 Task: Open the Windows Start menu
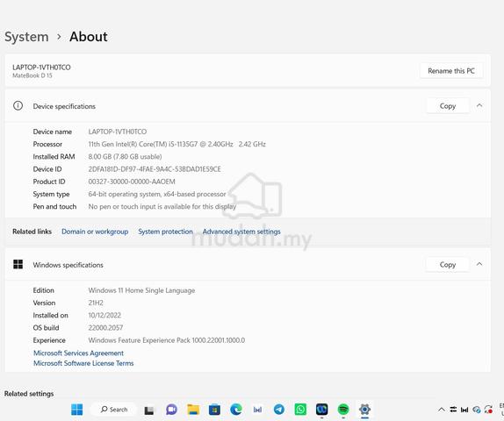pyautogui.click(x=76, y=410)
